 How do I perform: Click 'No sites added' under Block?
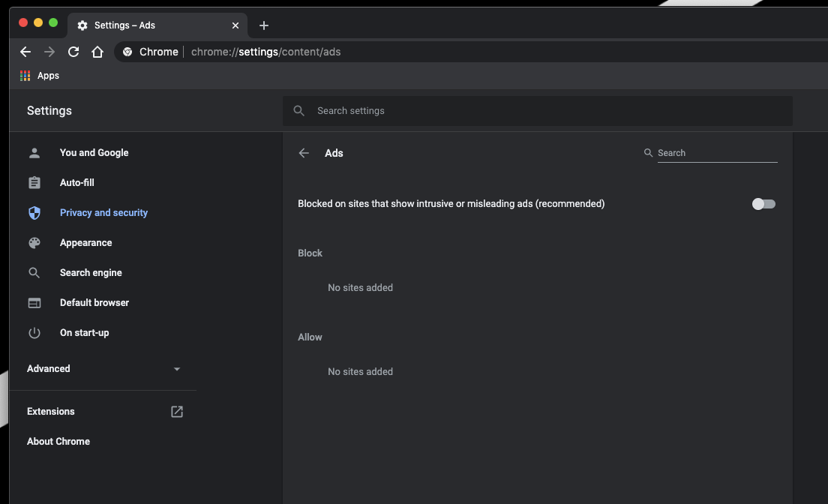(360, 288)
